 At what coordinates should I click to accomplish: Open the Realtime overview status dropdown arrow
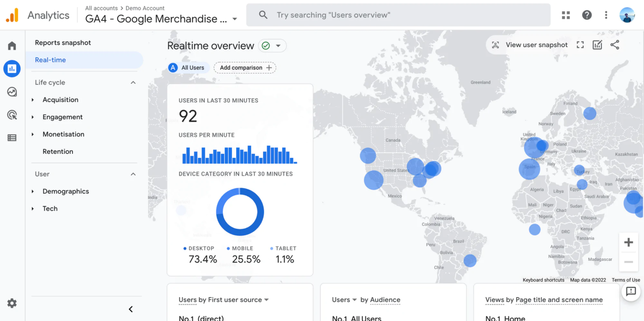[278, 46]
